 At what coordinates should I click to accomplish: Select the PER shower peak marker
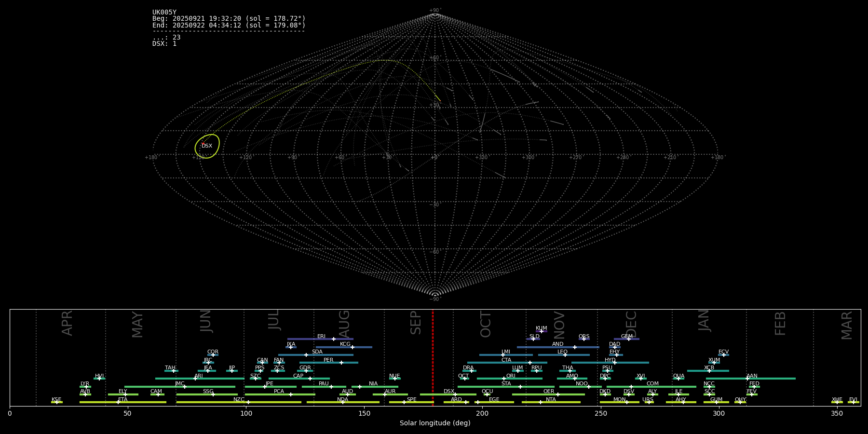coord(341,363)
